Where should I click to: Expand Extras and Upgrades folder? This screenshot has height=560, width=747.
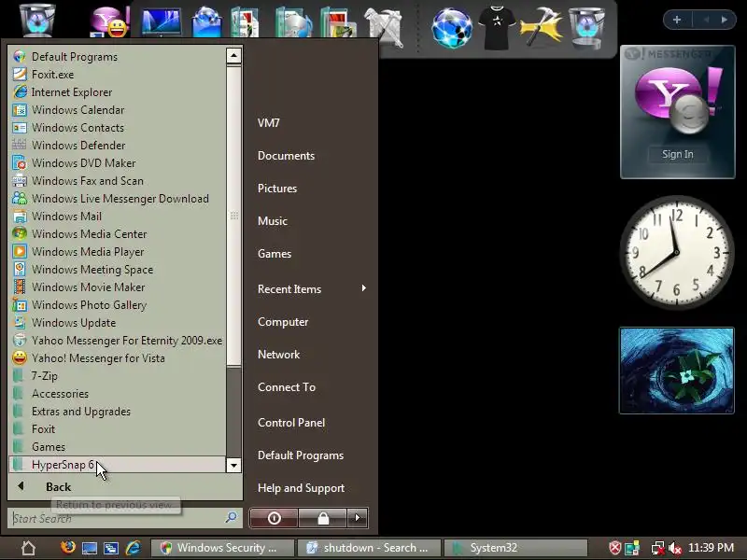117,412
